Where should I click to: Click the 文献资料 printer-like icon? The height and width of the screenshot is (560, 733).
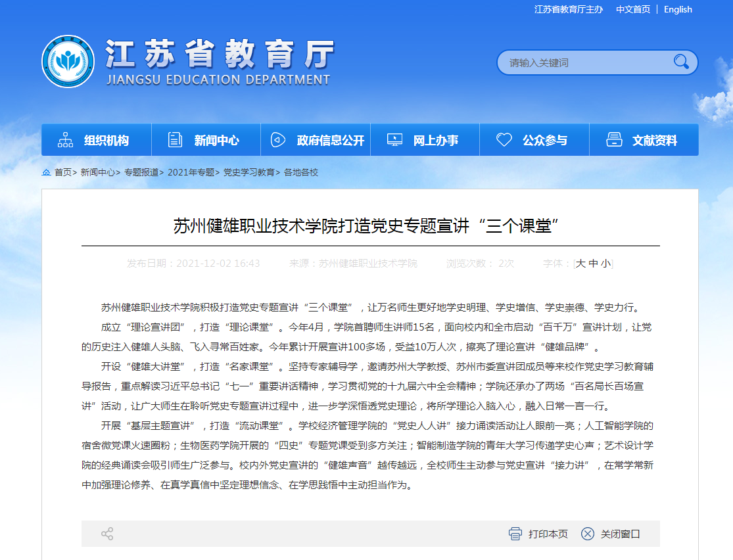point(614,140)
